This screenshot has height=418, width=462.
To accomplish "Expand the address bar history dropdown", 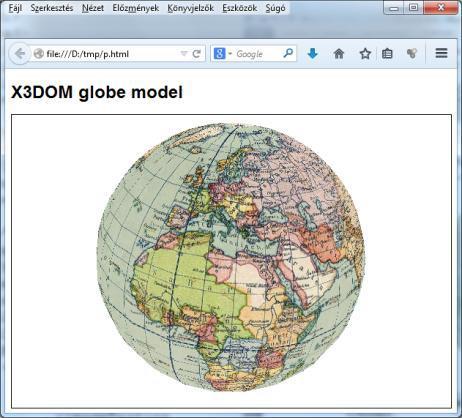I will click(x=184, y=54).
